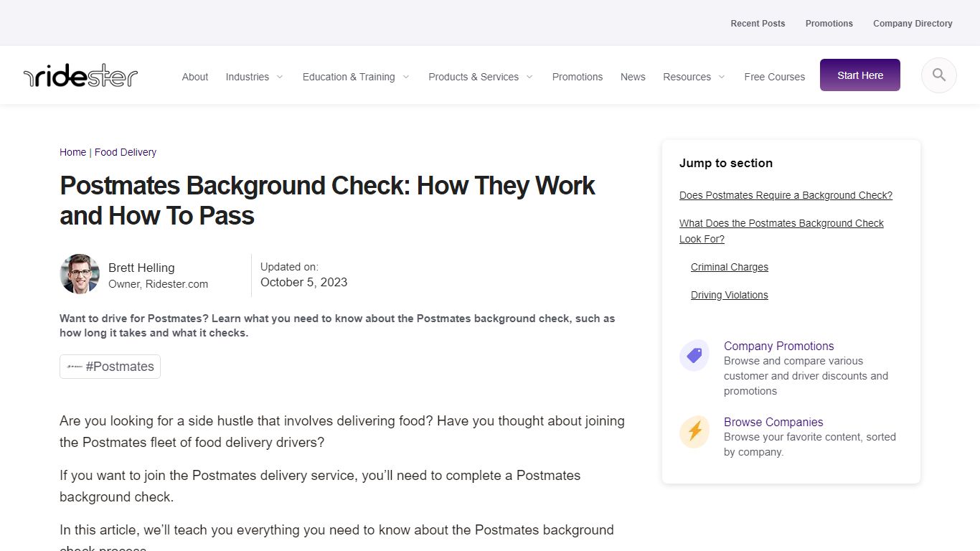This screenshot has width=980, height=551.
Task: Open Company Directory in the top bar
Action: click(x=913, y=24)
